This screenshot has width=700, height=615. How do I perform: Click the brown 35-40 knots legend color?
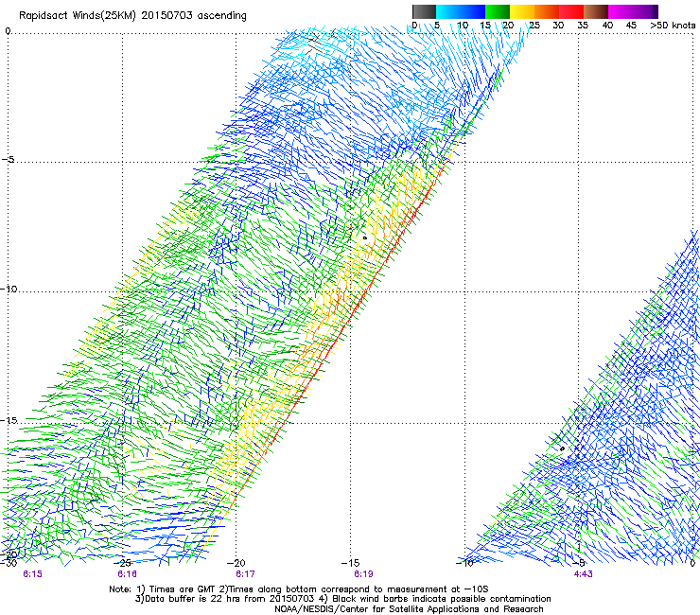[596, 11]
